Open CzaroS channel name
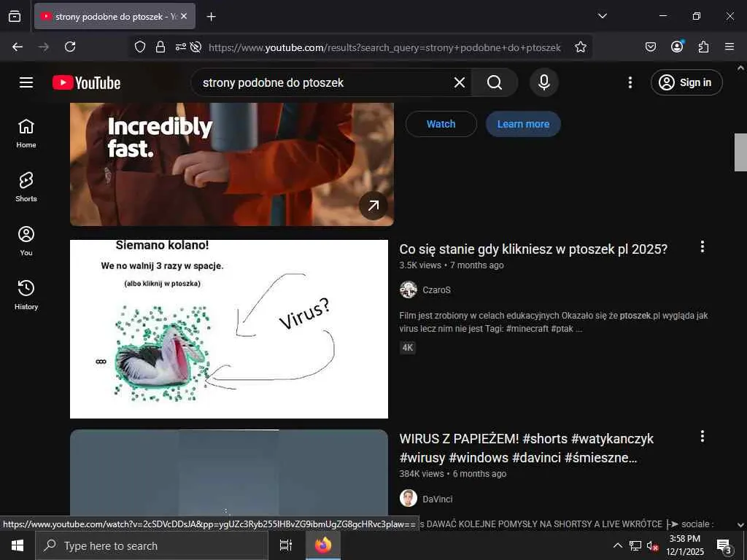Viewport: 747px width, 560px height. [436, 290]
